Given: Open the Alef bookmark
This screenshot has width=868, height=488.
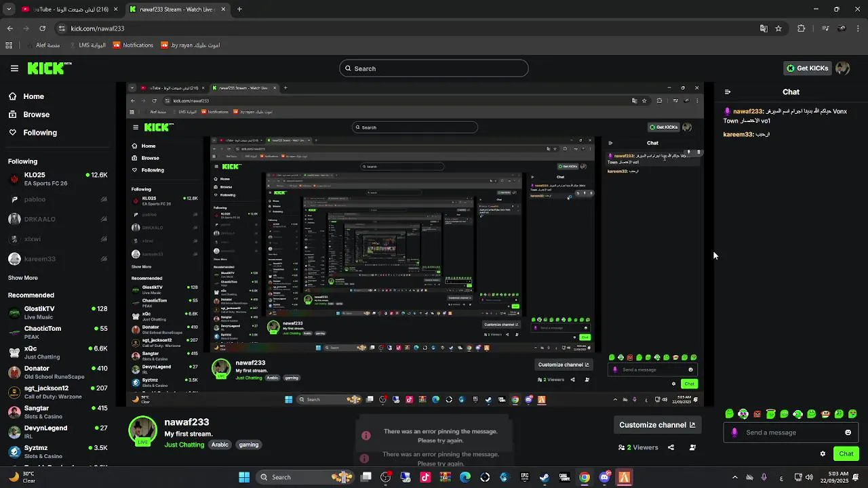Looking at the screenshot, I should (43, 45).
